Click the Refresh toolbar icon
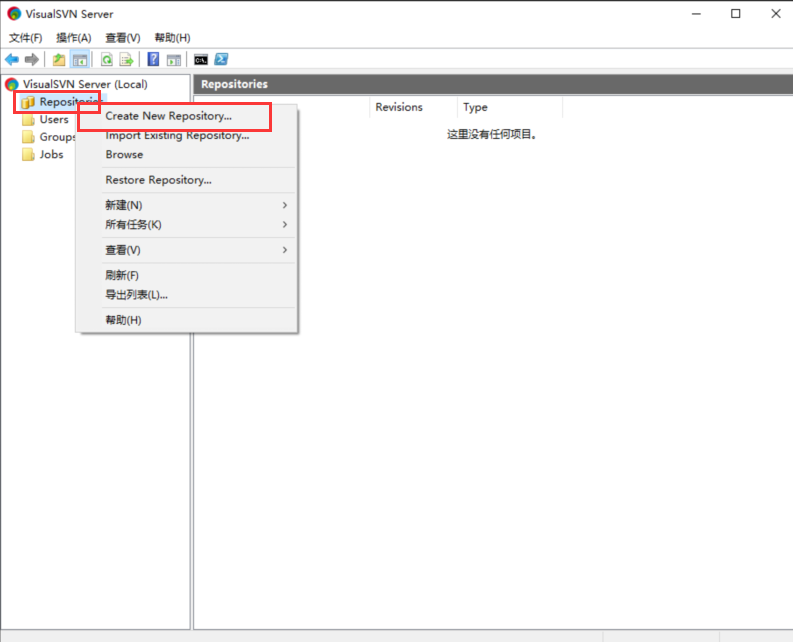The image size is (793, 642). click(x=107, y=60)
